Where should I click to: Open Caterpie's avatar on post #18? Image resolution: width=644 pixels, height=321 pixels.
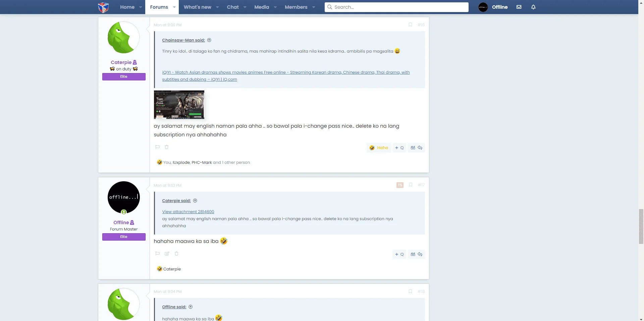pyautogui.click(x=124, y=304)
